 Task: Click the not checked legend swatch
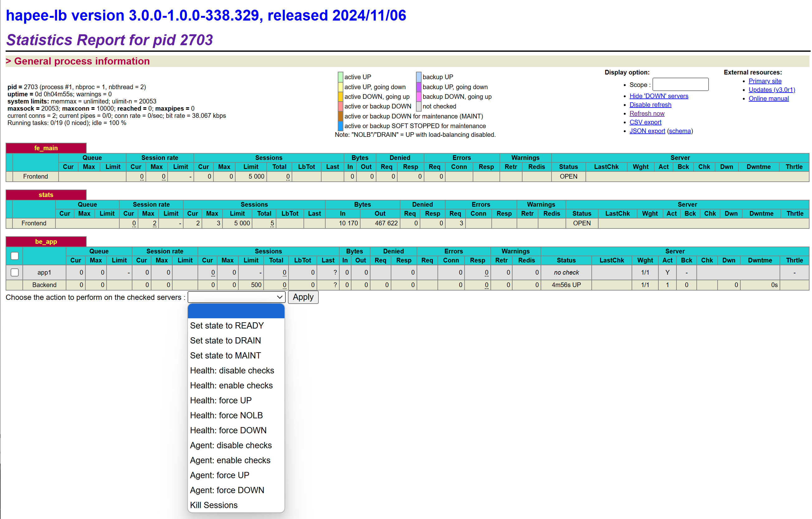(419, 106)
